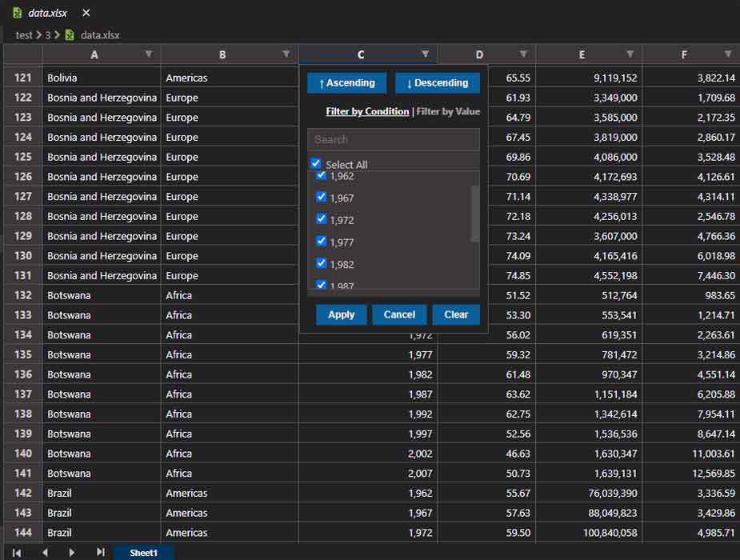This screenshot has width=740, height=560.
Task: Sort column C ascending
Action: click(347, 83)
